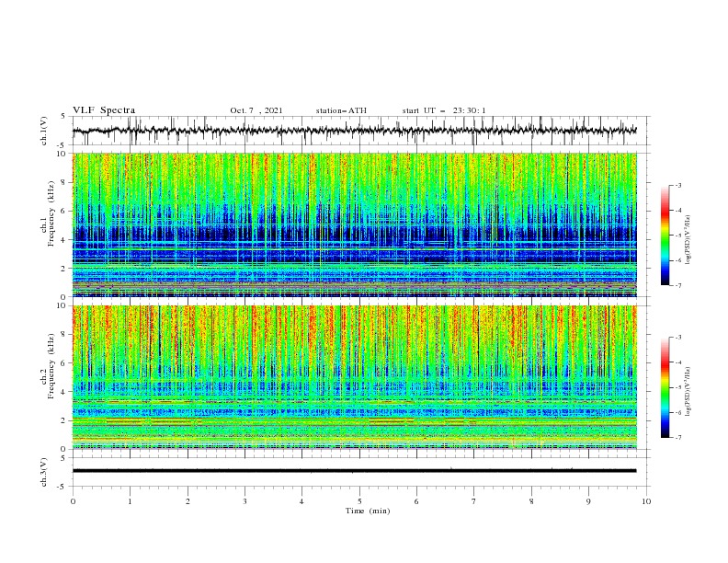The width and height of the screenshot is (728, 563).
Task: Click the ch.1 spectrogram plot
Action: [x=355, y=224]
